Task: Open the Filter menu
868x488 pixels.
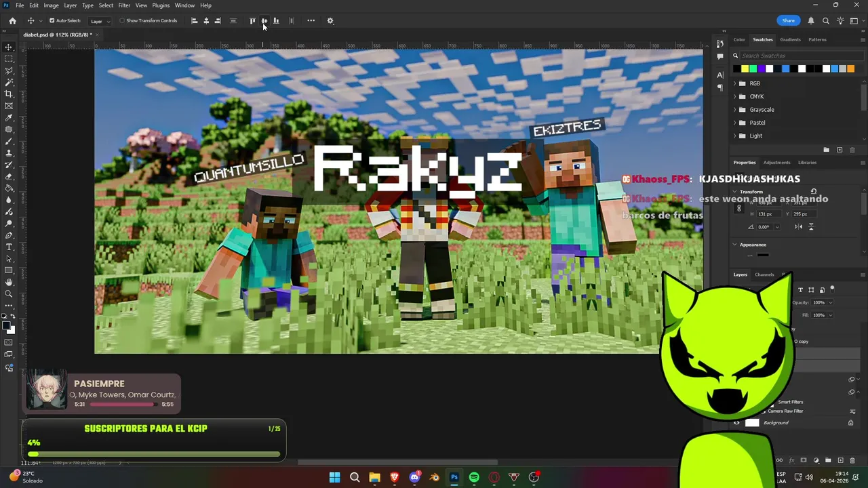Action: [x=124, y=5]
